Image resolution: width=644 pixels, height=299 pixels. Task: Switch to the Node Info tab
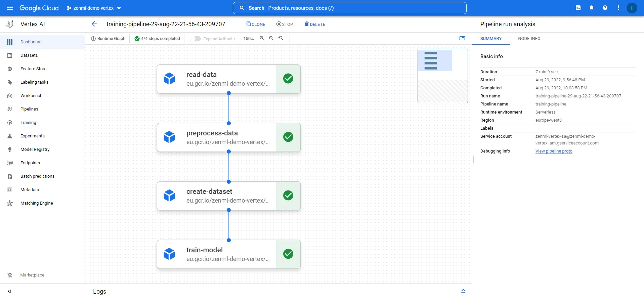(529, 39)
